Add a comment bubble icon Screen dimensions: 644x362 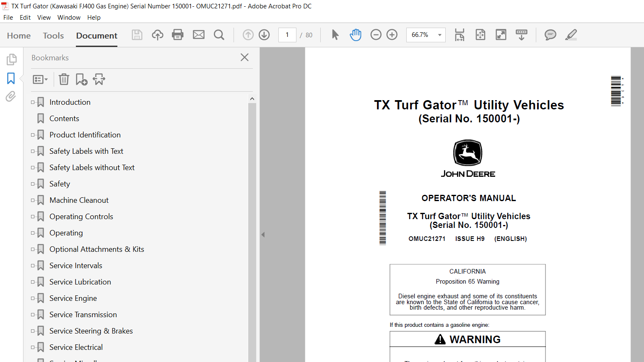click(x=551, y=35)
